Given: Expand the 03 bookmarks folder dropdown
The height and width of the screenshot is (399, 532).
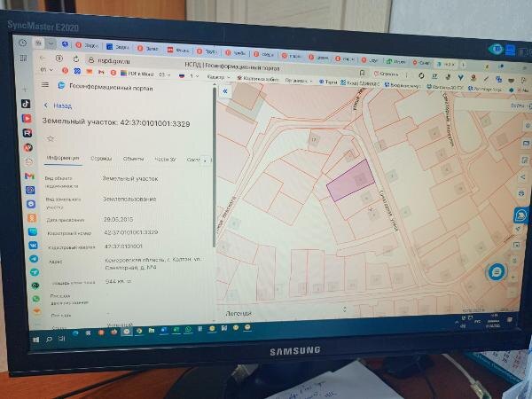Looking at the screenshot, I should click(164, 74).
